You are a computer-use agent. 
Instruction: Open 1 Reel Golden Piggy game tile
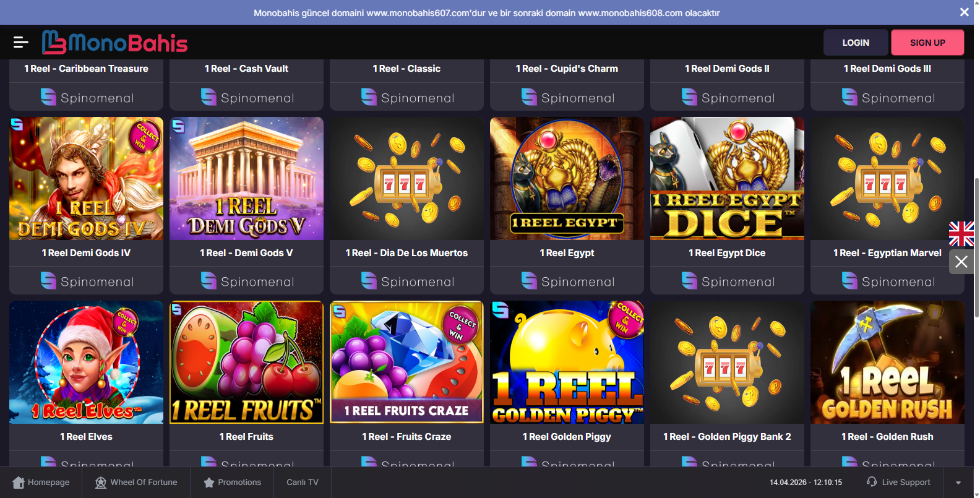point(567,363)
